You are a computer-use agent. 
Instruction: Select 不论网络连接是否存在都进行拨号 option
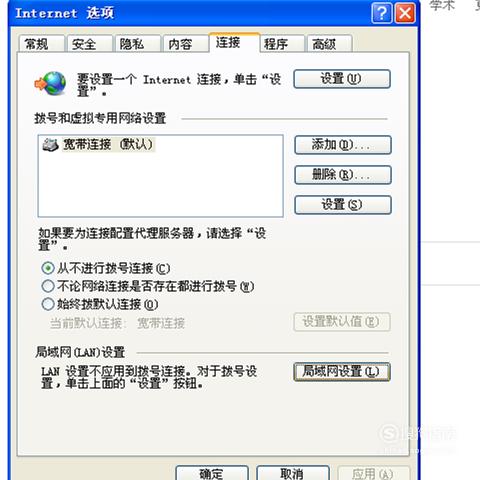(x=48, y=286)
